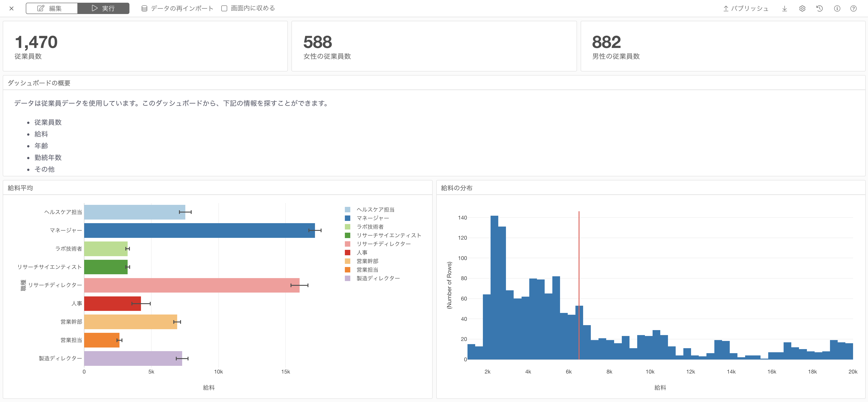Toggle ヘルスケア担当 legend color swatch
Screen dimensions: 868x402
pos(347,209)
